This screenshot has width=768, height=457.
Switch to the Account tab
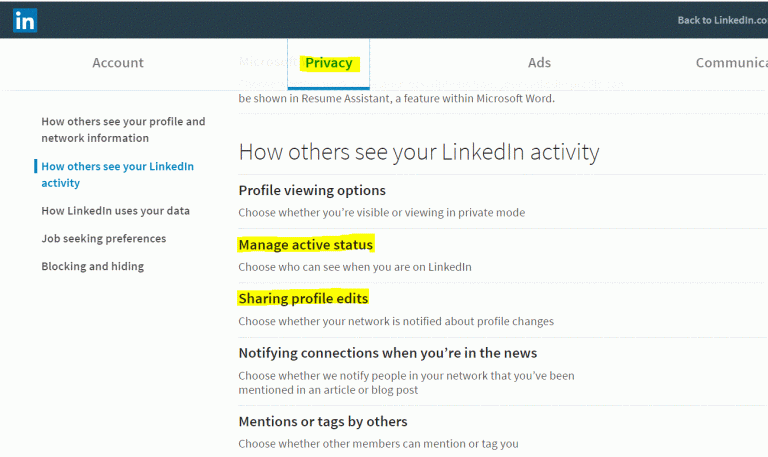pos(118,63)
